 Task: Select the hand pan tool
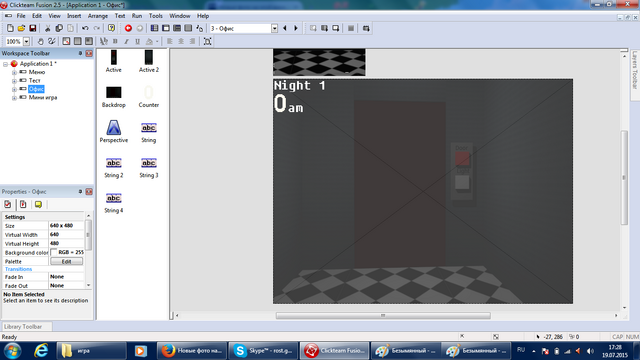[40, 41]
